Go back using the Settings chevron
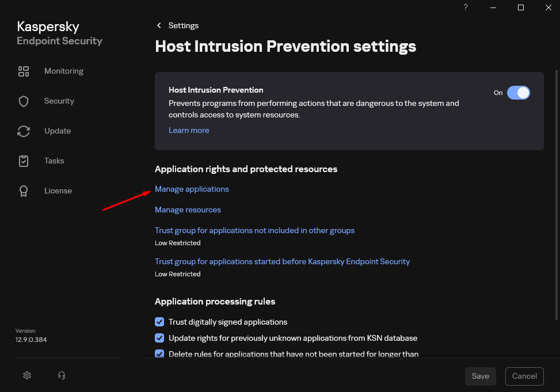560x392 pixels. 159,25
